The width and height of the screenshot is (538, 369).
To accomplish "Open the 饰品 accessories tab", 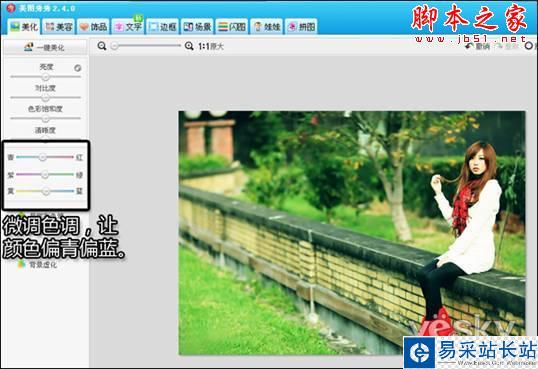I will point(93,26).
